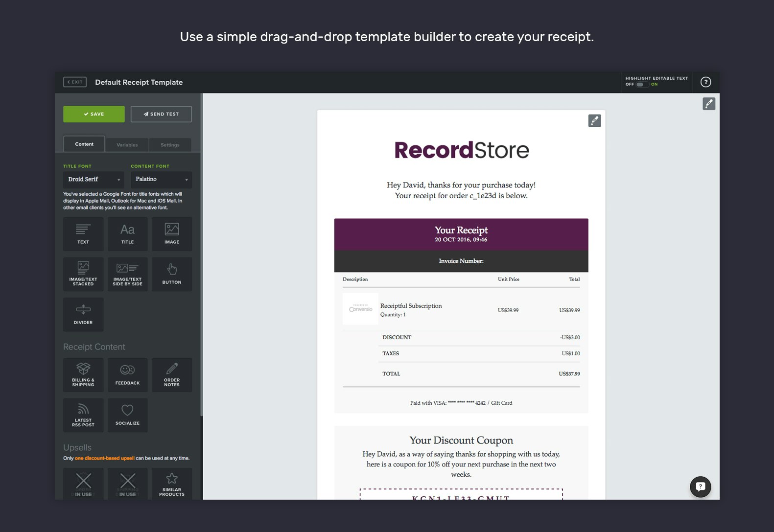Add the Feedback block

pyautogui.click(x=127, y=375)
